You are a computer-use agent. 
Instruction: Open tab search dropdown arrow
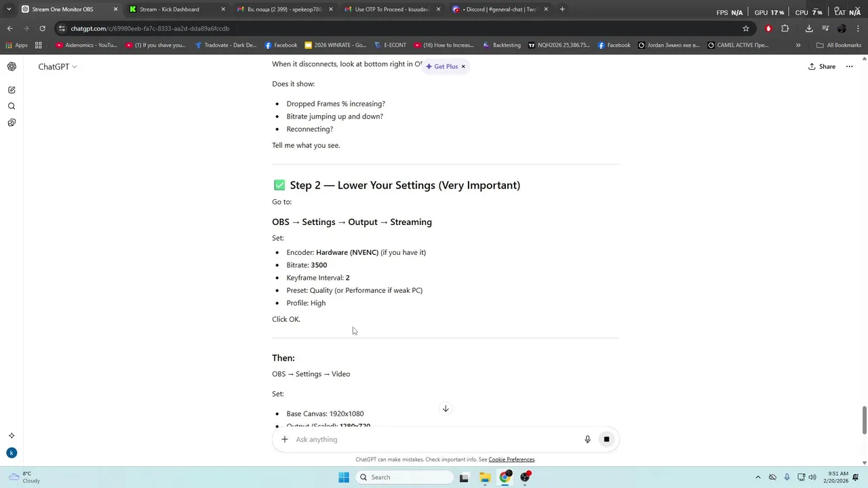(x=9, y=9)
